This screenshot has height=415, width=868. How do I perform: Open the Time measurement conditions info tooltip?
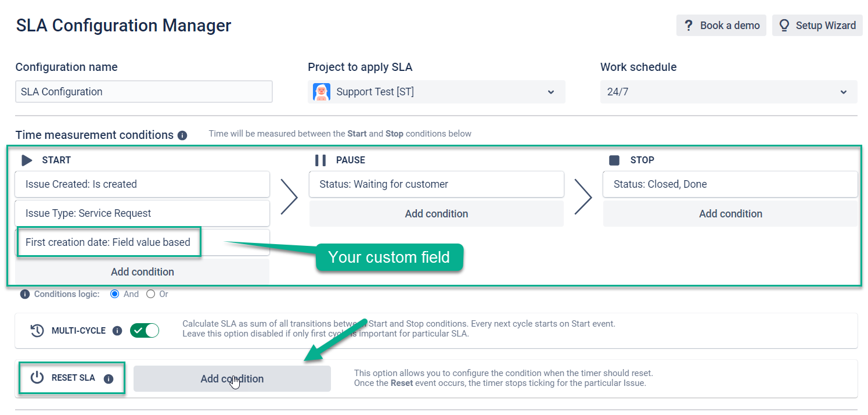183,135
